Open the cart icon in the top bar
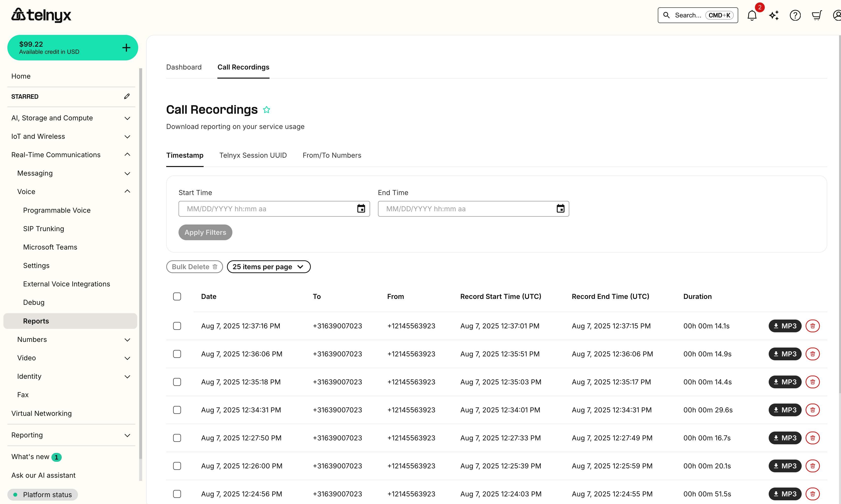This screenshot has width=841, height=504. (816, 15)
